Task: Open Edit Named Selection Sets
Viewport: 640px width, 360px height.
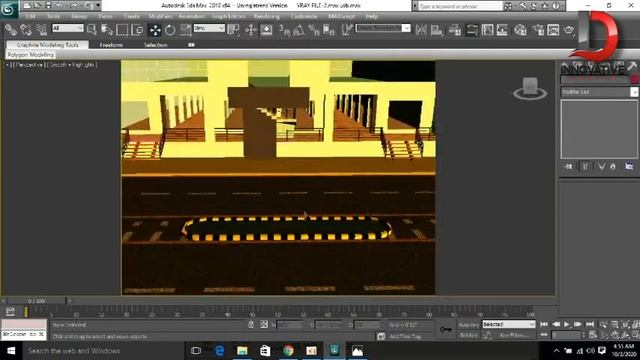Action: pyautogui.click(x=347, y=30)
